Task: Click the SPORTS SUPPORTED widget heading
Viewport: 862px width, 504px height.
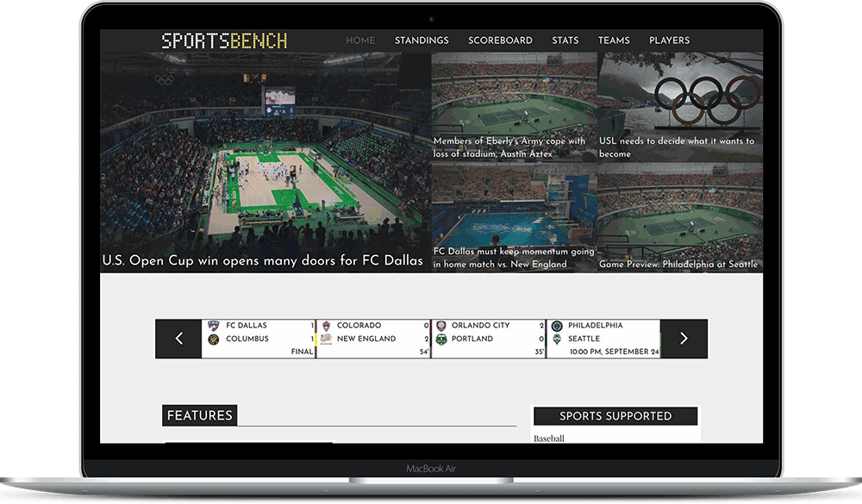Action: [615, 416]
